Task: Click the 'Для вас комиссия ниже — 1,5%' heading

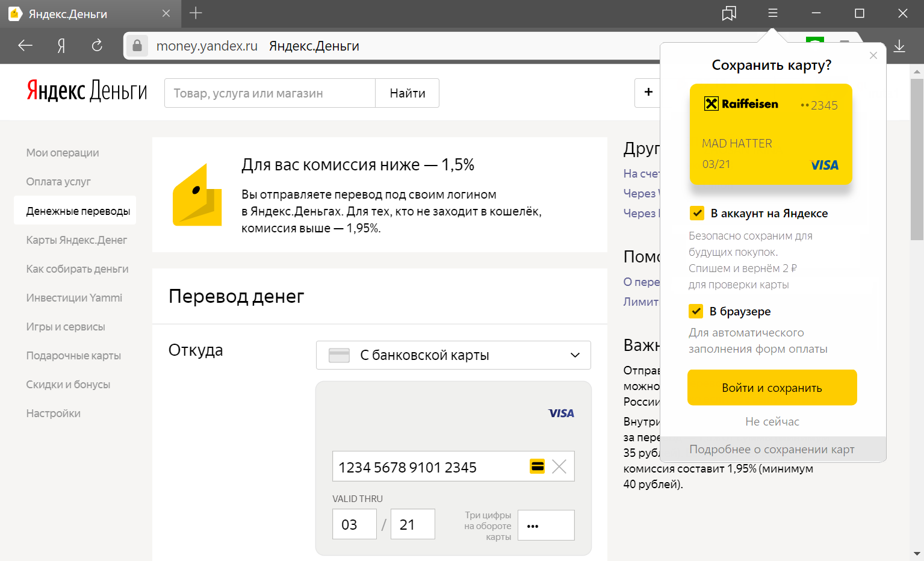Action: [x=358, y=164]
